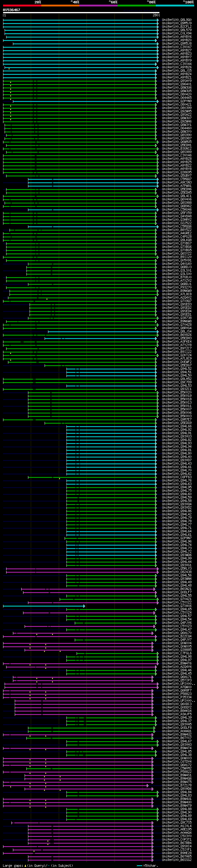
Task: Select the last hit UniRef100_B6SSG2
Action: (x=177, y=860)
